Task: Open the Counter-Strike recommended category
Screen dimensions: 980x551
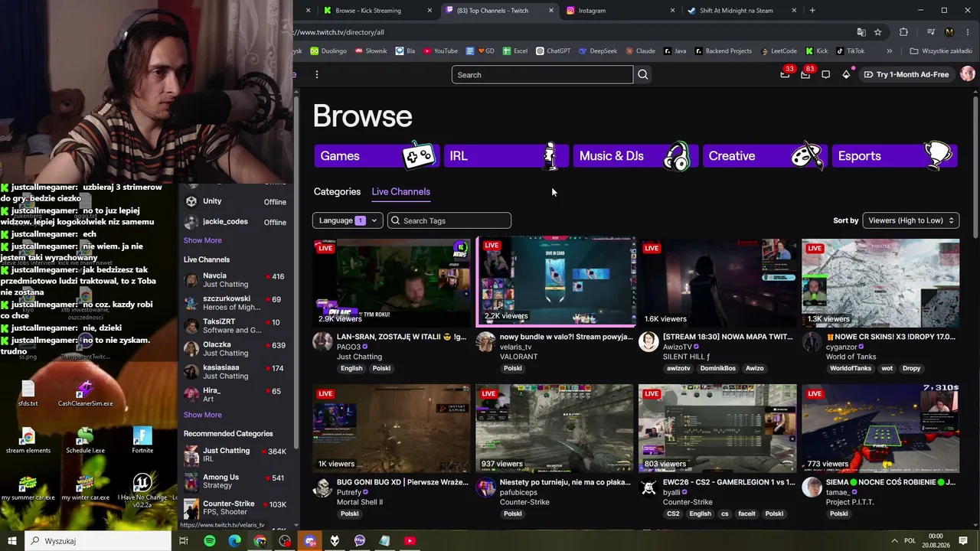Action: tap(235, 508)
